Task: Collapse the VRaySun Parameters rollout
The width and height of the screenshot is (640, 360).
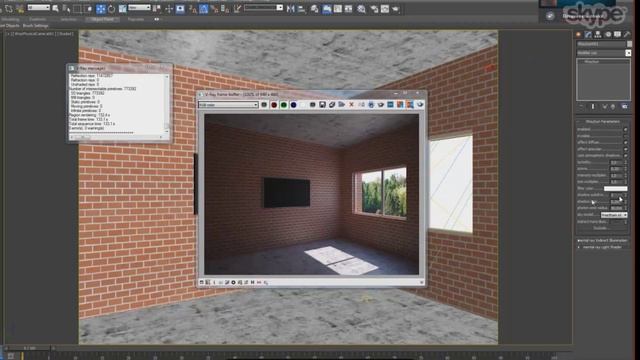Action: click(602, 122)
